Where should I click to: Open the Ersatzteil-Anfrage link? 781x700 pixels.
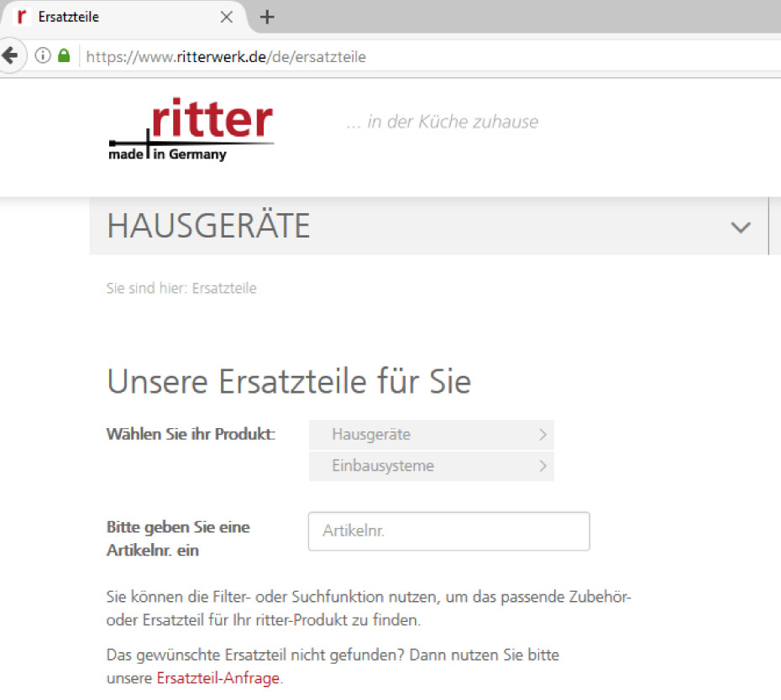click(218, 678)
